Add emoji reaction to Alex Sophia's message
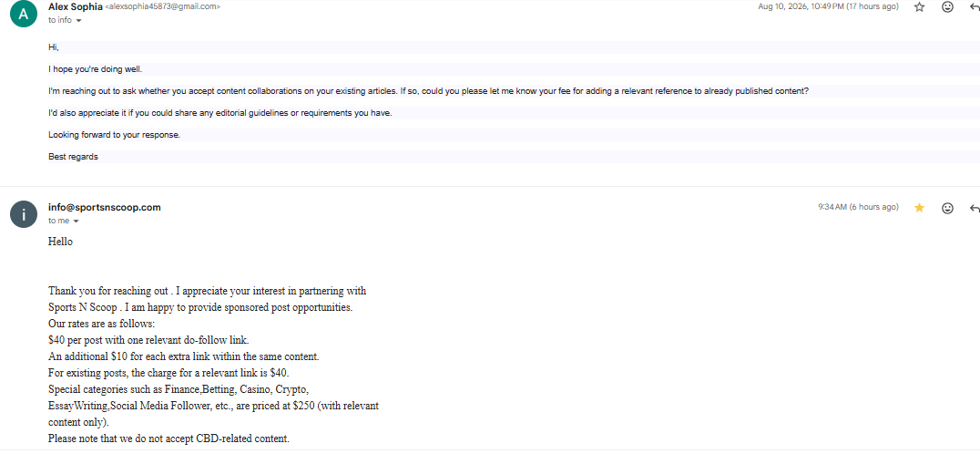 947,7
